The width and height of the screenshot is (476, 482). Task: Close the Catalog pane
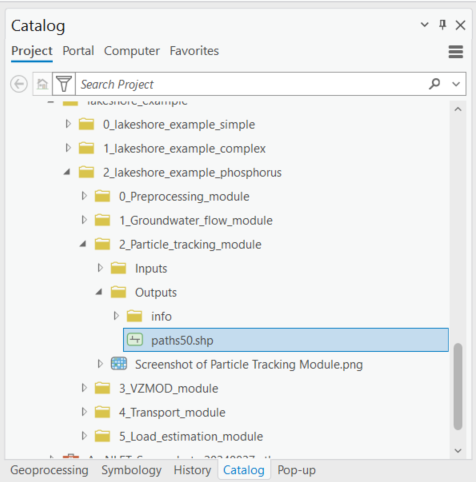pos(460,25)
